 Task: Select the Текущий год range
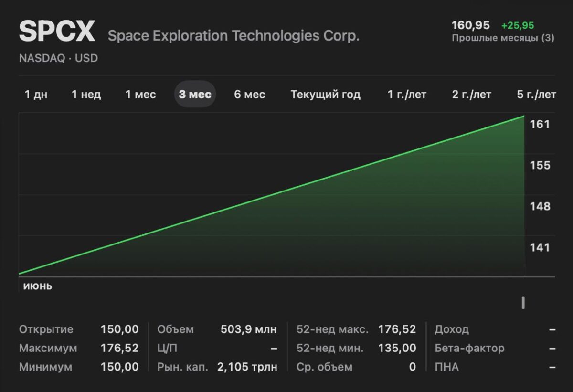click(x=326, y=95)
